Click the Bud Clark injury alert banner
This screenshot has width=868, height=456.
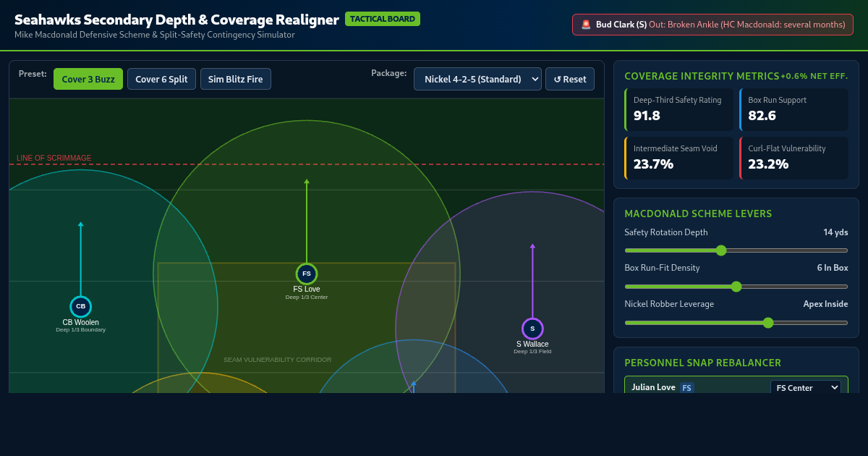click(712, 25)
